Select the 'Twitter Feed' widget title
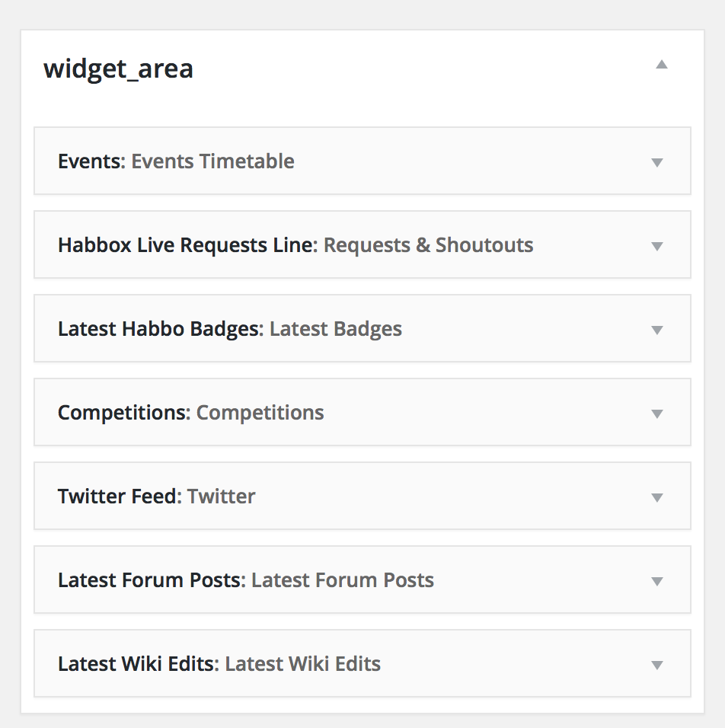725x728 pixels. tap(117, 497)
